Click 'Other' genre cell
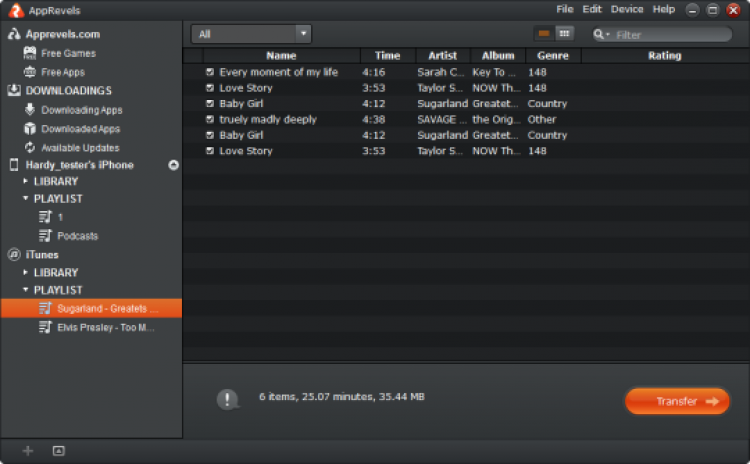 (542, 120)
